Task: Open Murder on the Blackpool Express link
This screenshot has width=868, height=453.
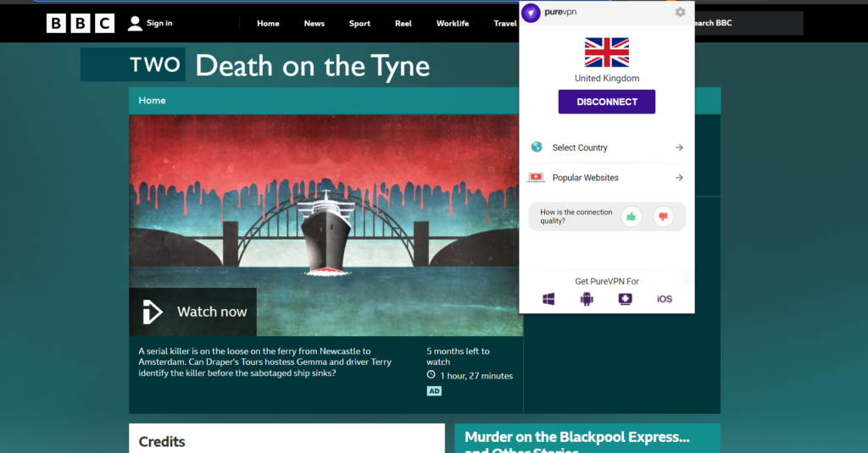Action: (576, 438)
